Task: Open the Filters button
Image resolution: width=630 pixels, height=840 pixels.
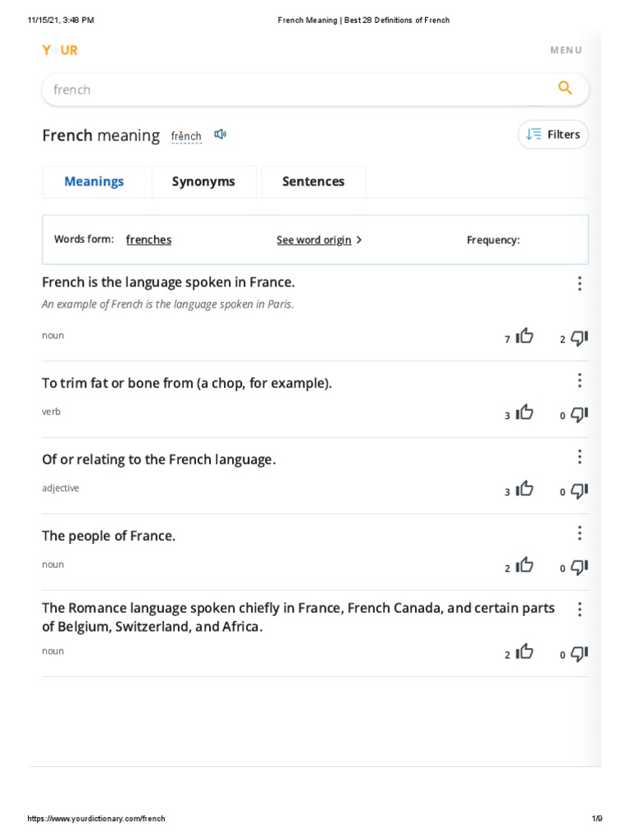Action: tap(553, 135)
